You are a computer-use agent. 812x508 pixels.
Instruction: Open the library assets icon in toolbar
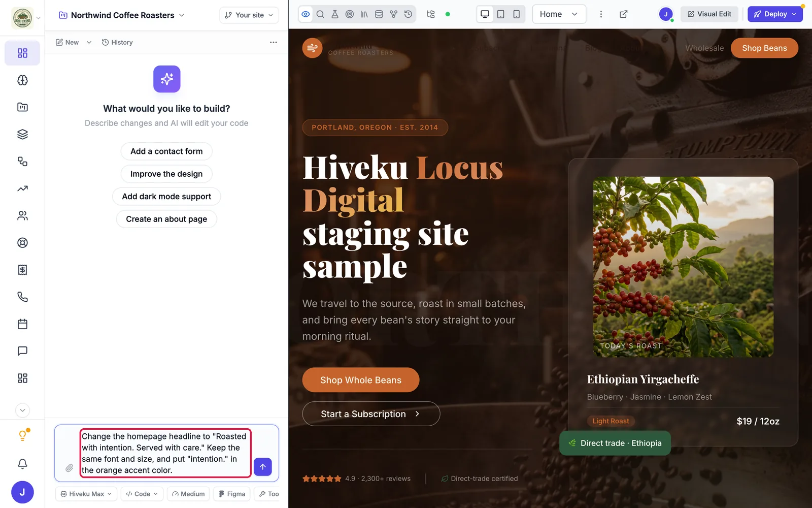point(364,14)
